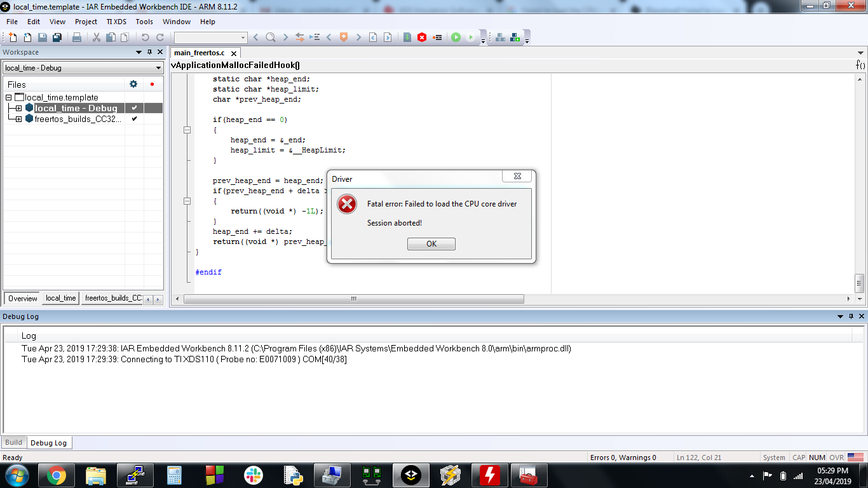Collapse the return -1L code fold block

[x=187, y=201]
